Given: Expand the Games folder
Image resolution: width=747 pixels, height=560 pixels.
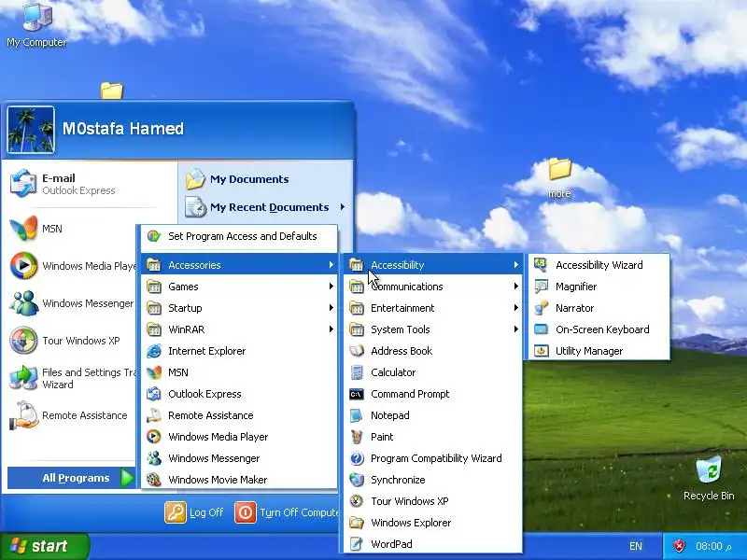Looking at the screenshot, I should pyautogui.click(x=239, y=287).
